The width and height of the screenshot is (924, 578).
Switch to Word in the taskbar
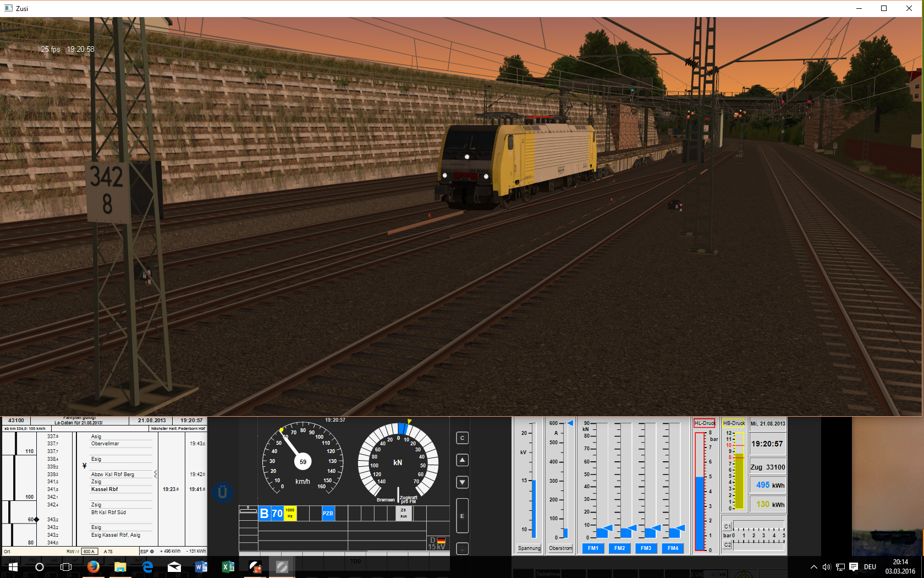(201, 567)
